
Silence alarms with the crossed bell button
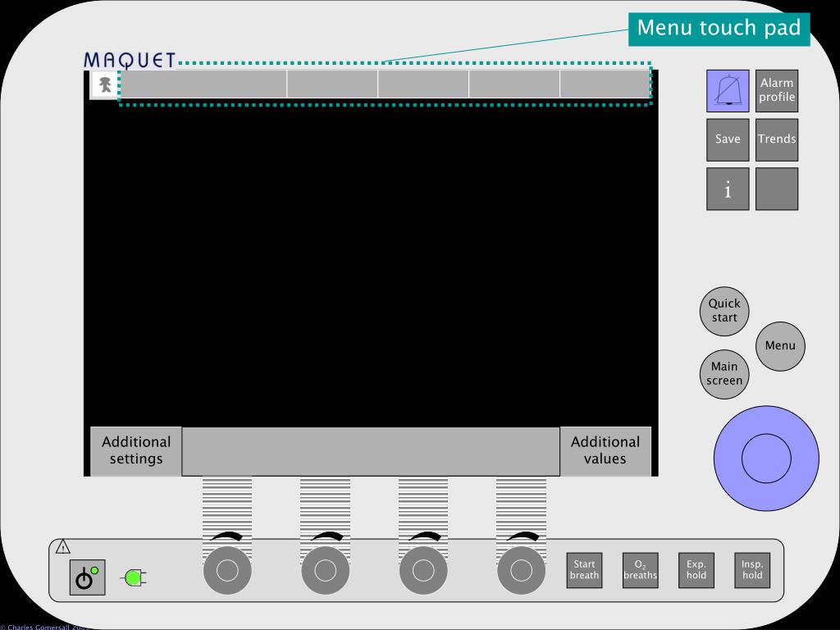[x=728, y=91]
